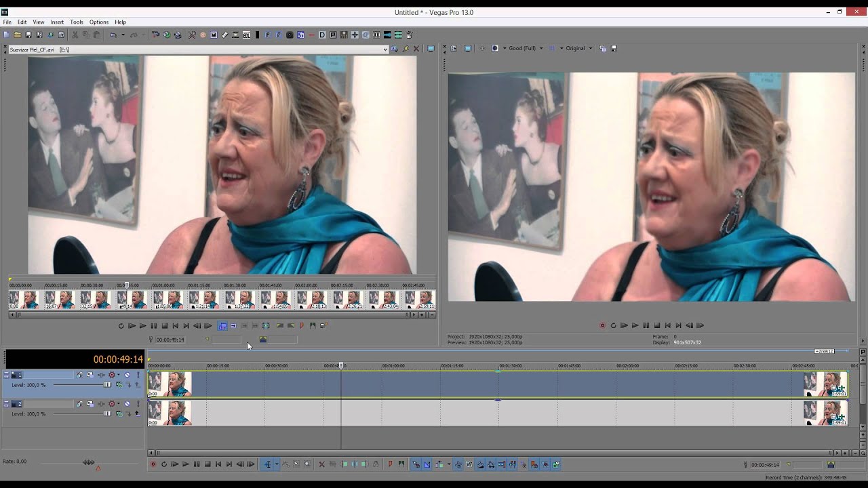Insert marker with orange flag icon
The image size is (868, 488).
pos(390,464)
